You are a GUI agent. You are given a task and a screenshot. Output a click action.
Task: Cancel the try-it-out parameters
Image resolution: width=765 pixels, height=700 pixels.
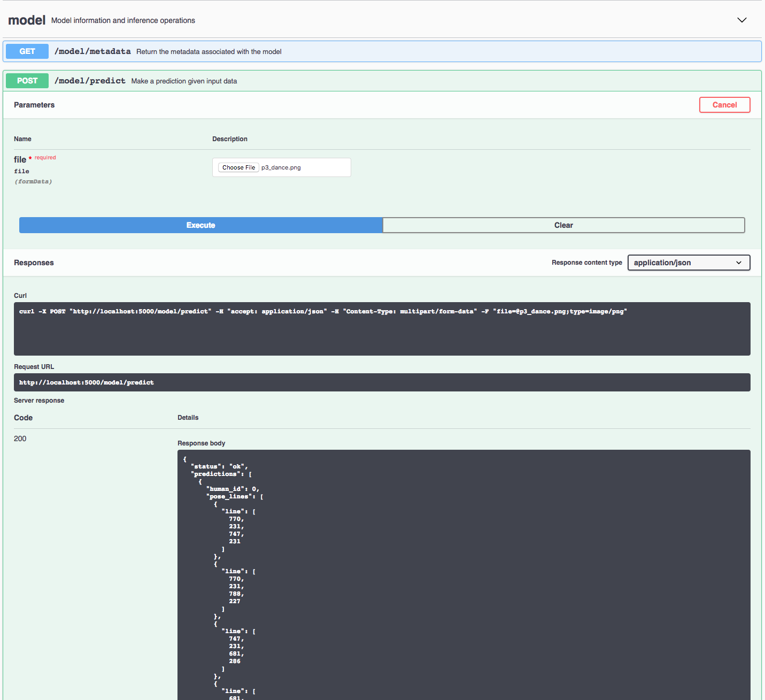(724, 105)
